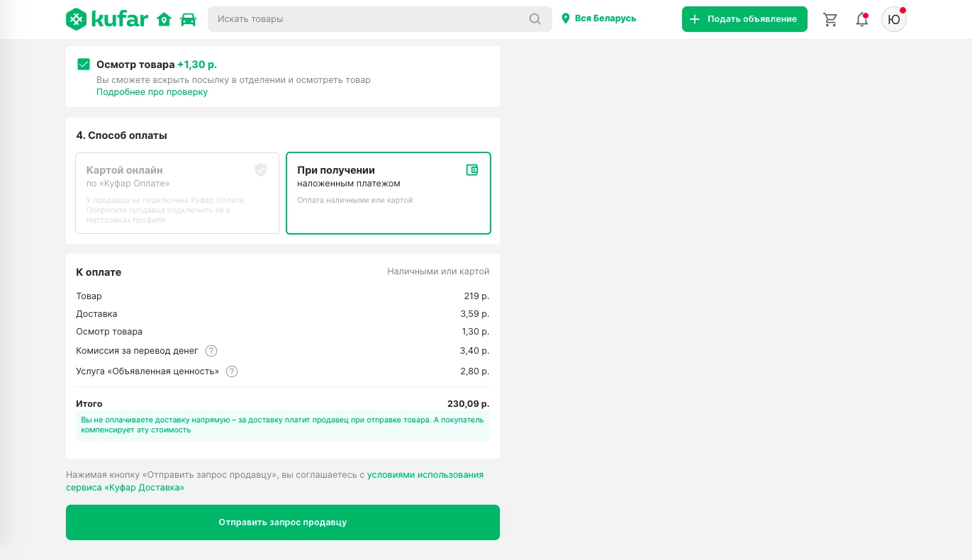Open Подробнее про проверку link

tap(152, 92)
